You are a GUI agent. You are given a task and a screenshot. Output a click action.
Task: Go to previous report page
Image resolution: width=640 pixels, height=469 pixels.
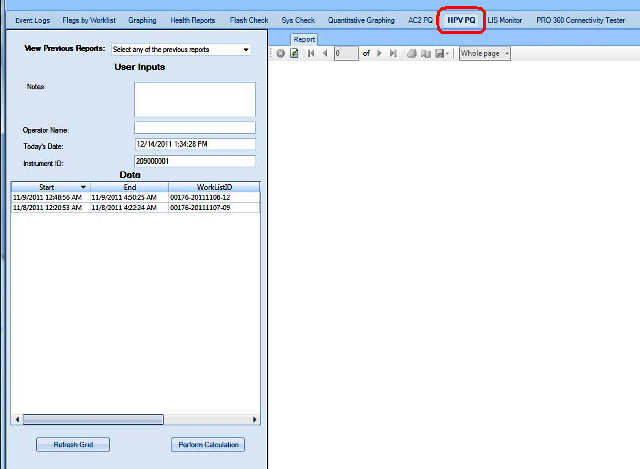(324, 53)
